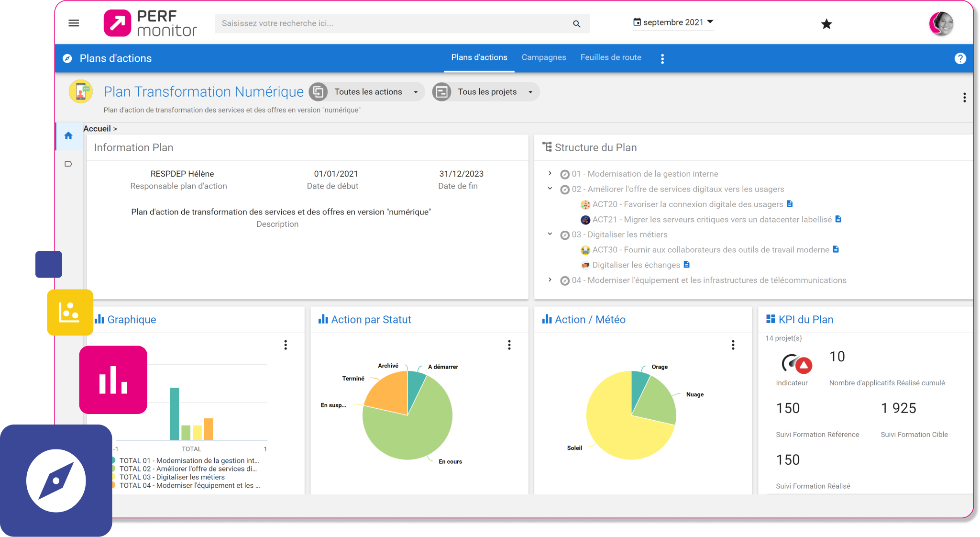Click the Nombre d'applicatifs Réalisé cumulé label
Image resolution: width=980 pixels, height=537 pixels.
[x=887, y=383]
